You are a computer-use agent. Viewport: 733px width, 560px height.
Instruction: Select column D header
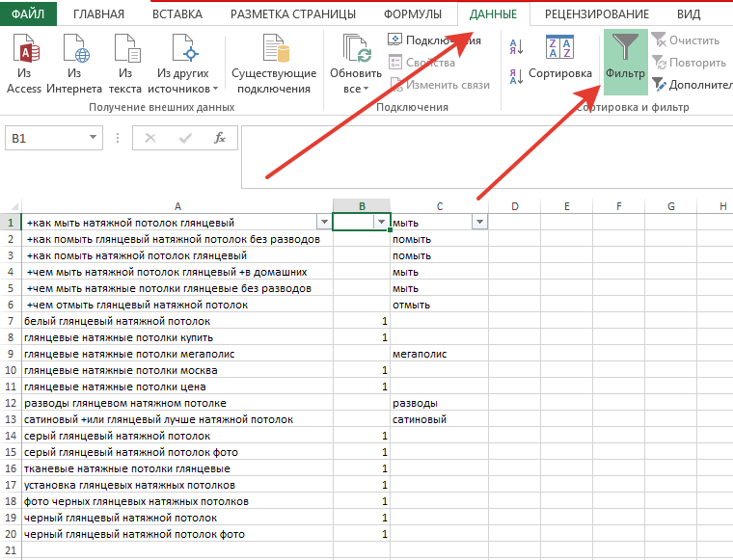(x=515, y=206)
